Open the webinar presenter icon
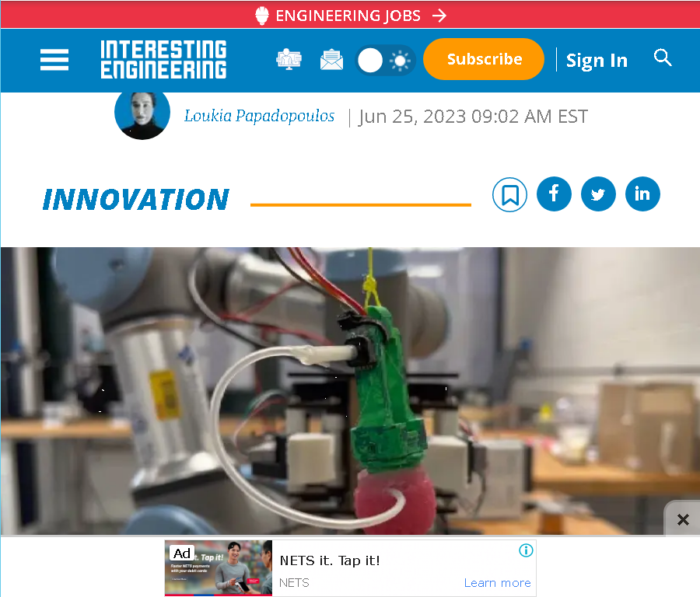Screen dimensions: 700x597 point(289,59)
